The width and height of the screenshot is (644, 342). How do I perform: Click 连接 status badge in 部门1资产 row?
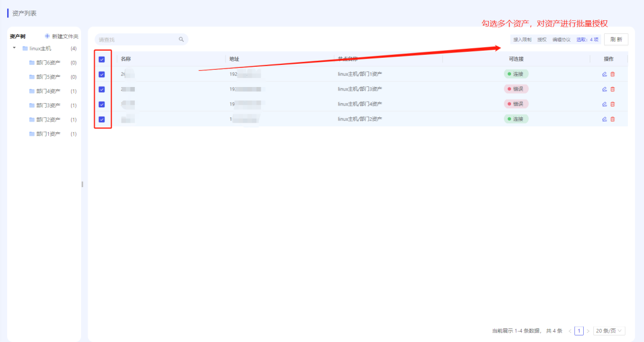[x=516, y=74]
